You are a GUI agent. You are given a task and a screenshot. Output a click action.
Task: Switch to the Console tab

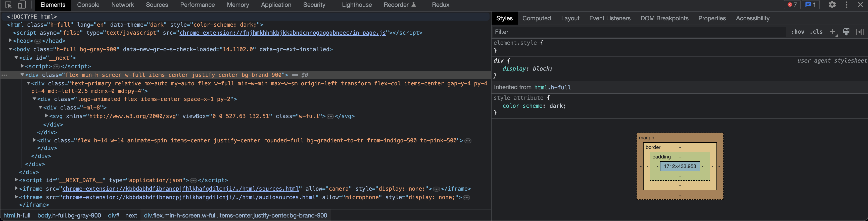pos(88,5)
